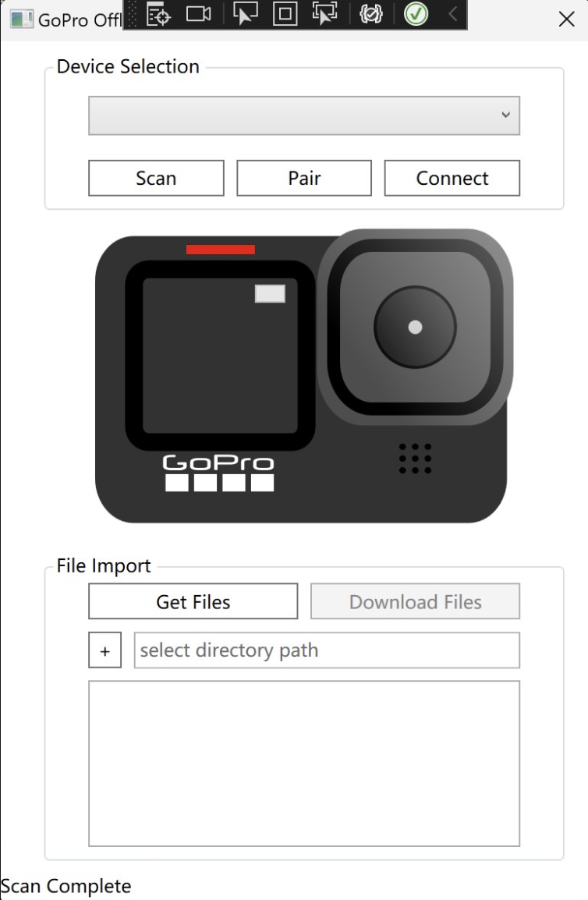
Task: Click the video camera icon in debug toolbar
Action: click(x=199, y=14)
